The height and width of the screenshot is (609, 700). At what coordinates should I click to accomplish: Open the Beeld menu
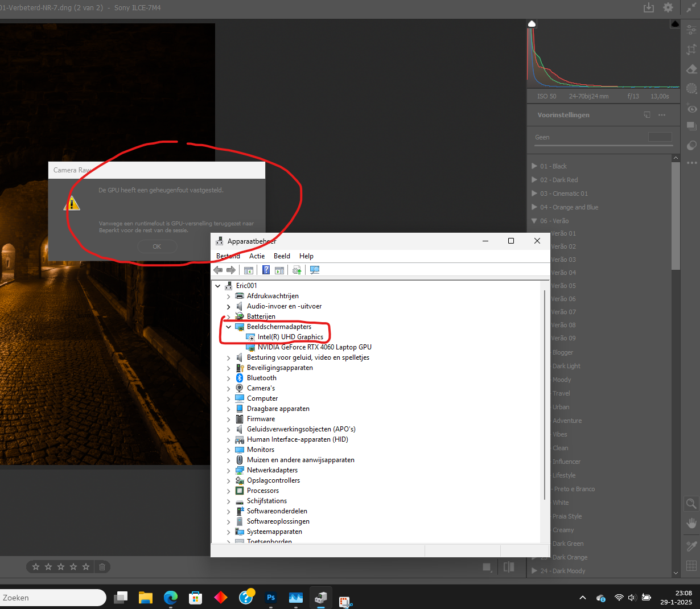click(x=282, y=256)
